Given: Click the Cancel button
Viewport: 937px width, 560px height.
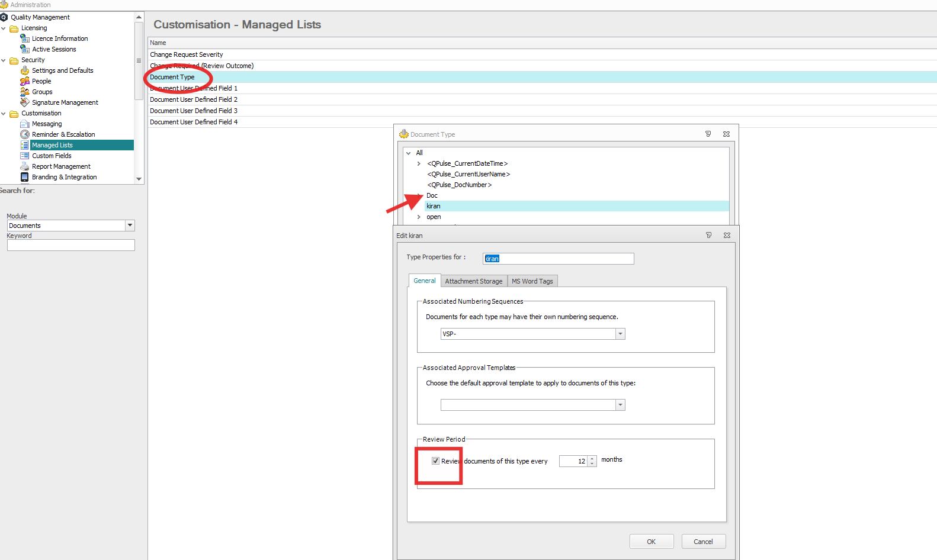Looking at the screenshot, I should 704,542.
